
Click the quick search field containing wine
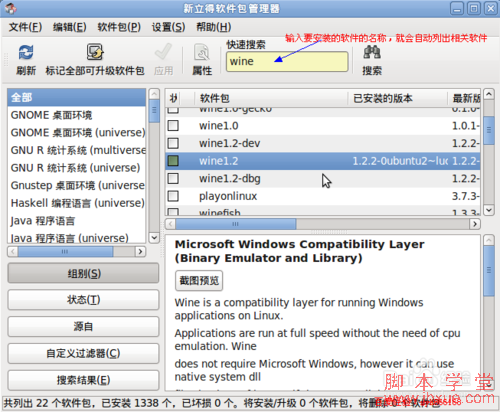(287, 61)
